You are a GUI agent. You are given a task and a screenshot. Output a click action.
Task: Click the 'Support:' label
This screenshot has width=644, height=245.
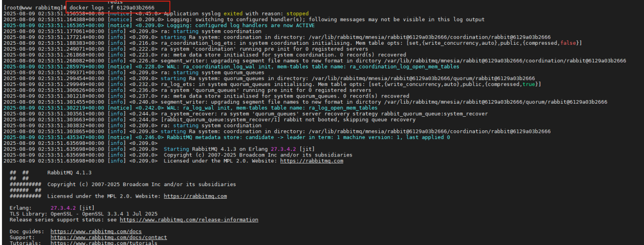point(22,237)
